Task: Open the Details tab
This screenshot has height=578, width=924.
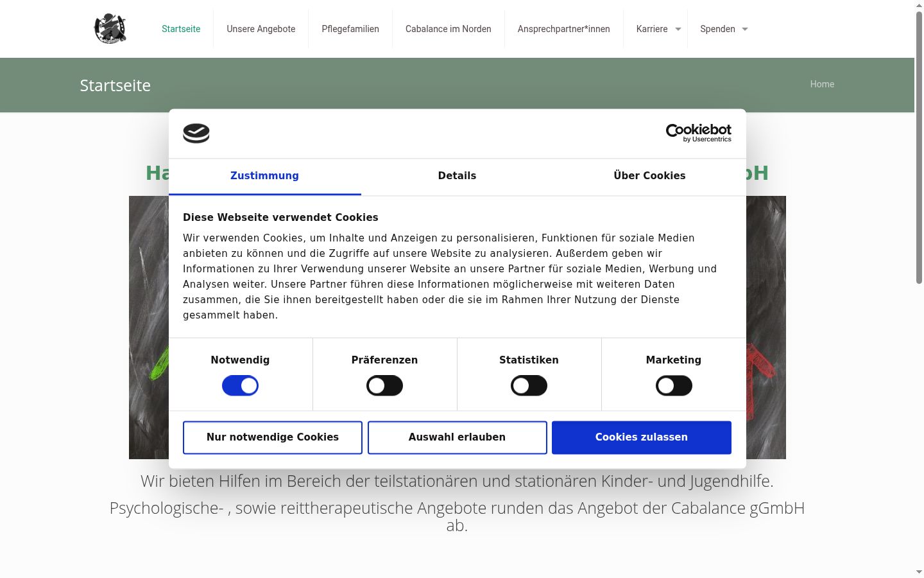Action: pos(457,176)
